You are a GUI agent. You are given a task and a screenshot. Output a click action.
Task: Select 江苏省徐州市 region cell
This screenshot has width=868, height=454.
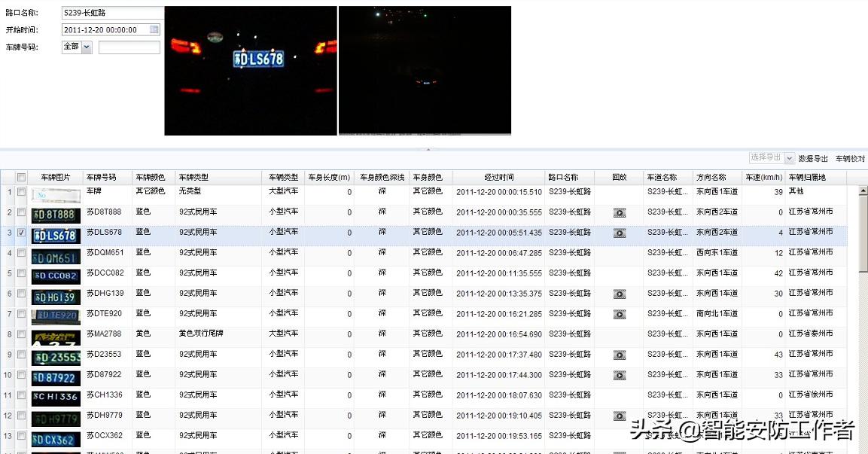coord(811,395)
